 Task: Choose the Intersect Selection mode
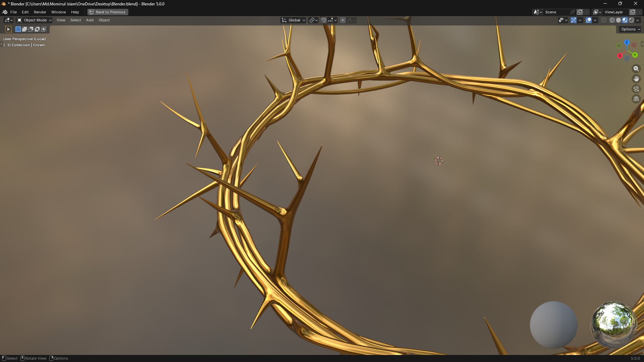[44, 29]
